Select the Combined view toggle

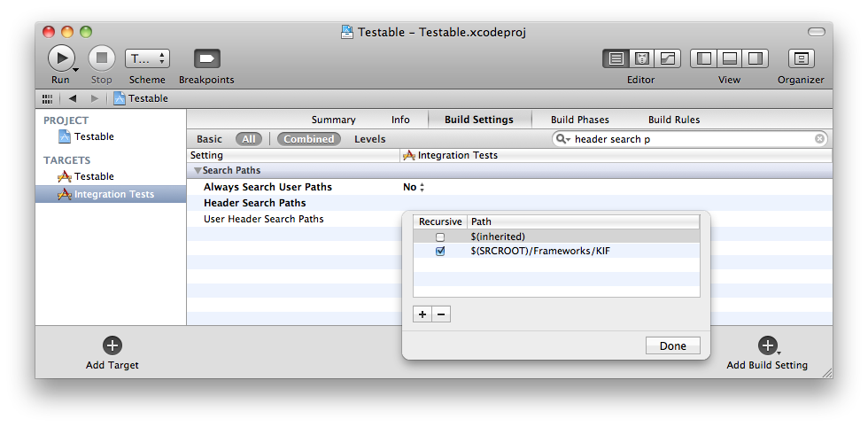[x=308, y=139]
